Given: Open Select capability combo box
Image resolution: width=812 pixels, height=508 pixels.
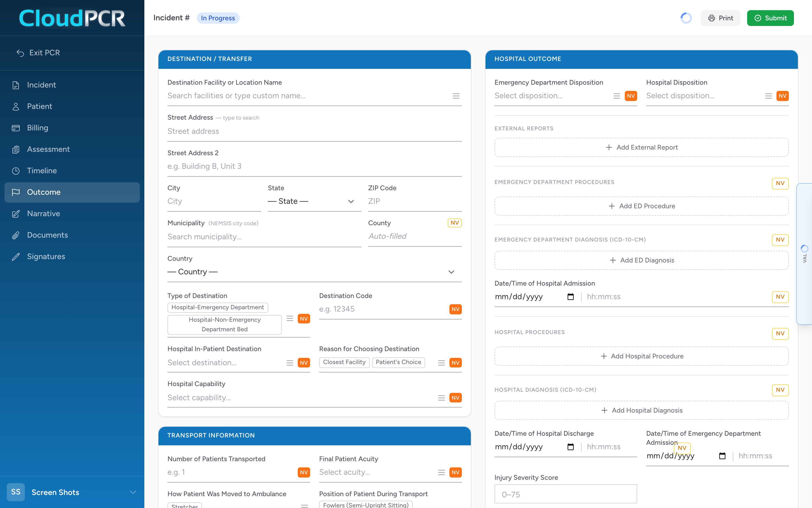Looking at the screenshot, I should [300, 398].
